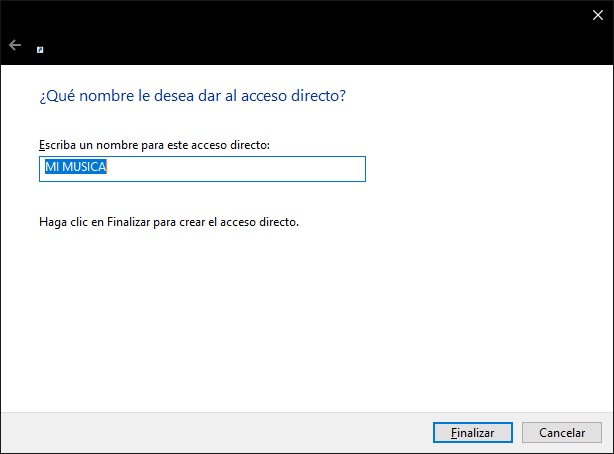Click the "Haga clic en Finalizar" instruction text

[168, 221]
